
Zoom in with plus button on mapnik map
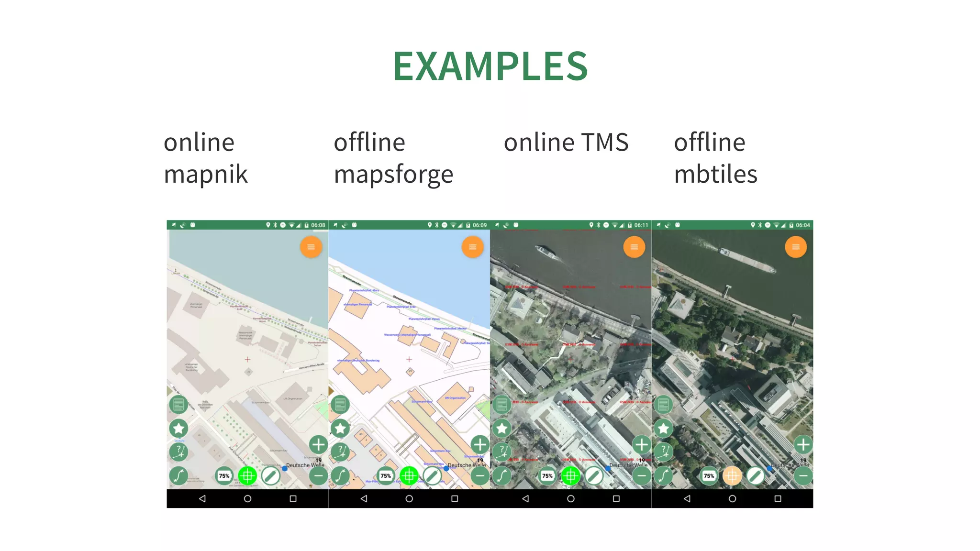point(318,445)
